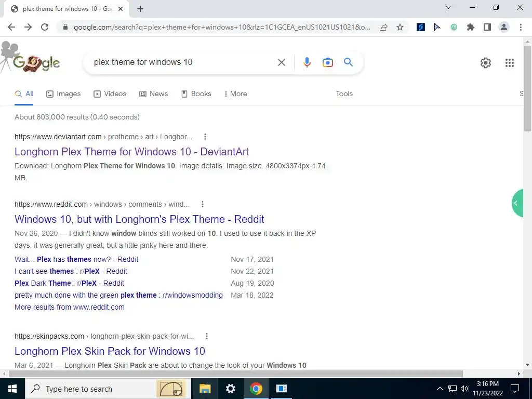Switch to the Videos tab
532x399 pixels.
click(x=110, y=94)
